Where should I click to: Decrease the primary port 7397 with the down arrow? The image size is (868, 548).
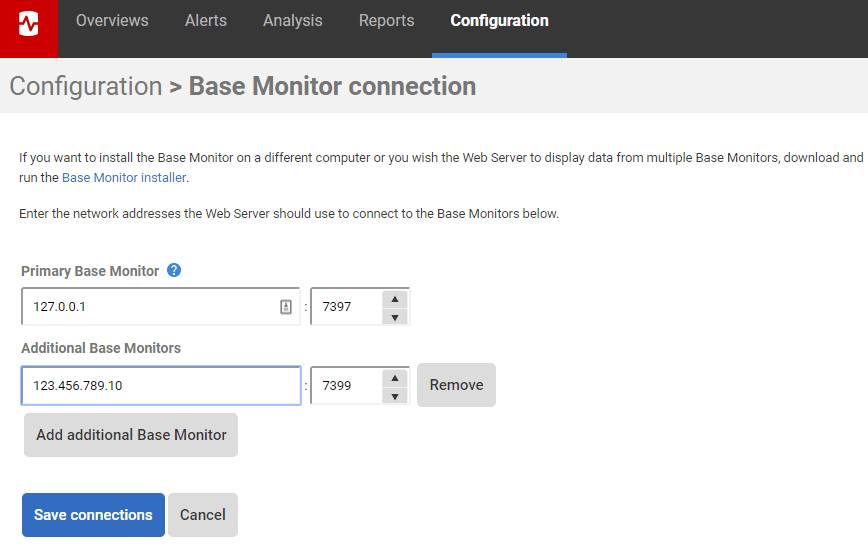[x=395, y=317]
